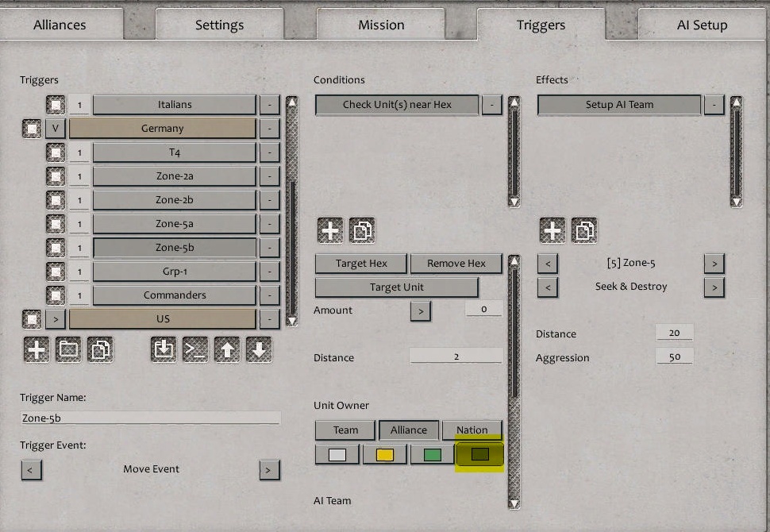Delete the Check Unit(s) near Hex condition
Image resolution: width=770 pixels, height=532 pixels.
[x=492, y=105]
